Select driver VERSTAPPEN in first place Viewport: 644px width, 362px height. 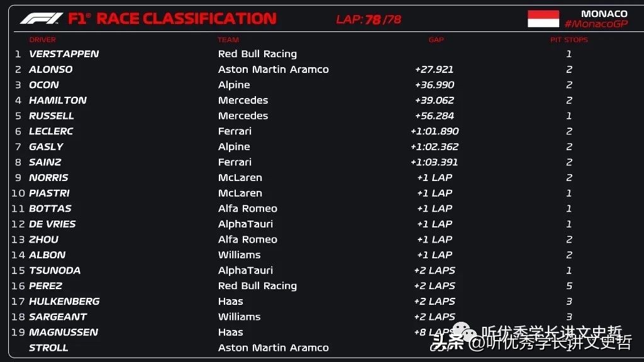coord(64,54)
